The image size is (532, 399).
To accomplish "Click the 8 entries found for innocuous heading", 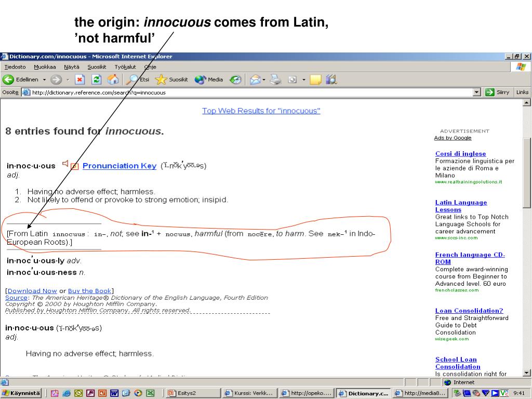I will [x=85, y=131].
